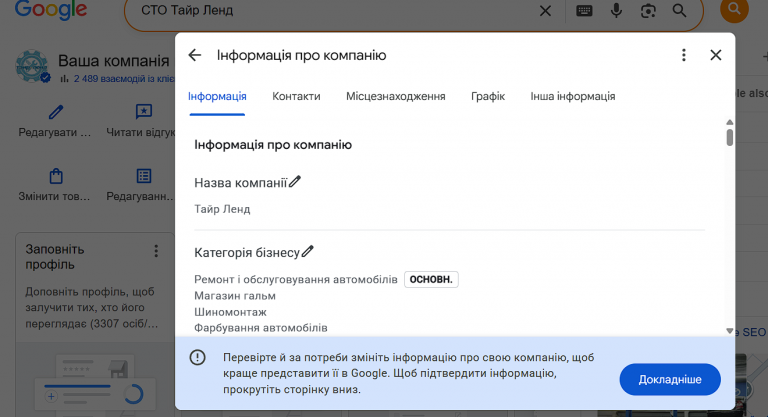This screenshot has height=417, width=768.
Task: Edit the business category with pencil icon
Action: (307, 251)
